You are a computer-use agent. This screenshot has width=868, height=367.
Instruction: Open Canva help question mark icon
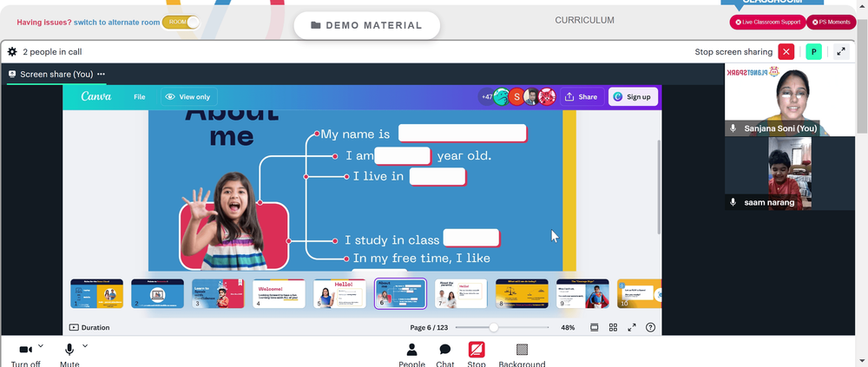(x=650, y=327)
